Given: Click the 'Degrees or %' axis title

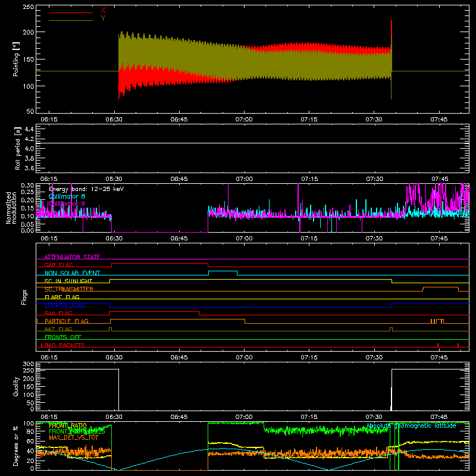Looking at the screenshot, I should 16,446.
